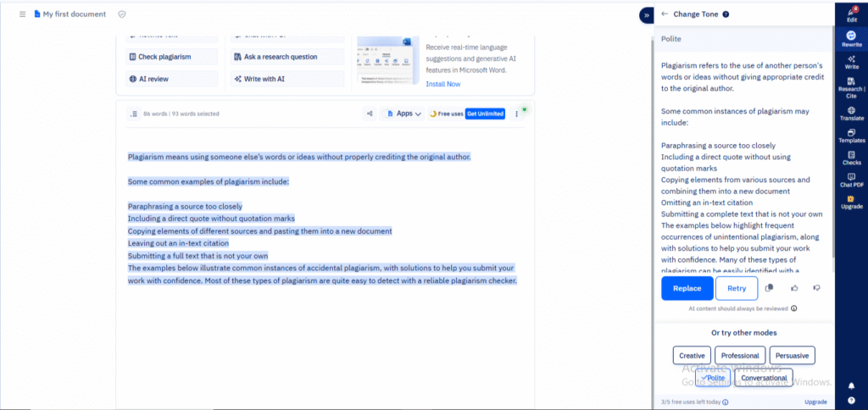Copy the rewritten text with the copy icon
The height and width of the screenshot is (410, 868).
pyautogui.click(x=769, y=288)
